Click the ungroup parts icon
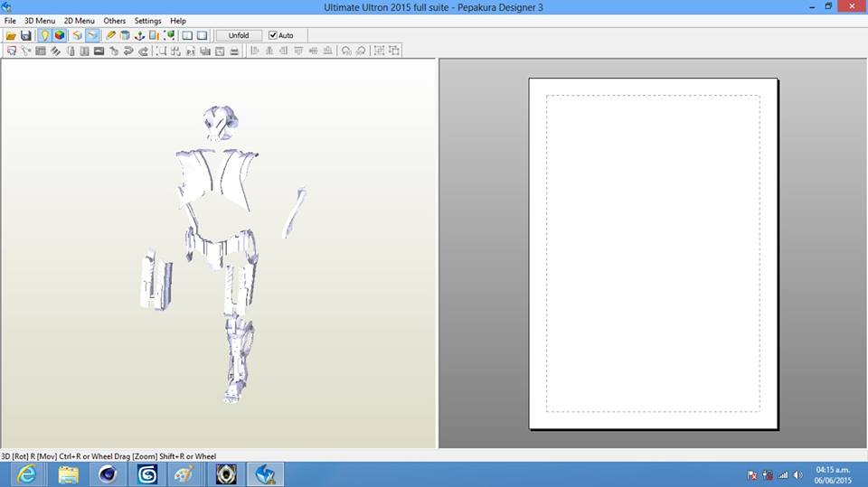The width and height of the screenshot is (868, 487). (x=394, y=51)
